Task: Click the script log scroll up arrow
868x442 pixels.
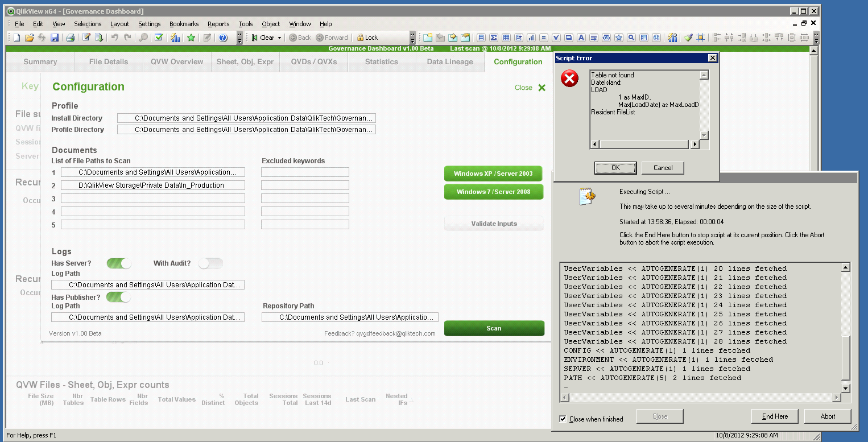Action: [x=846, y=267]
